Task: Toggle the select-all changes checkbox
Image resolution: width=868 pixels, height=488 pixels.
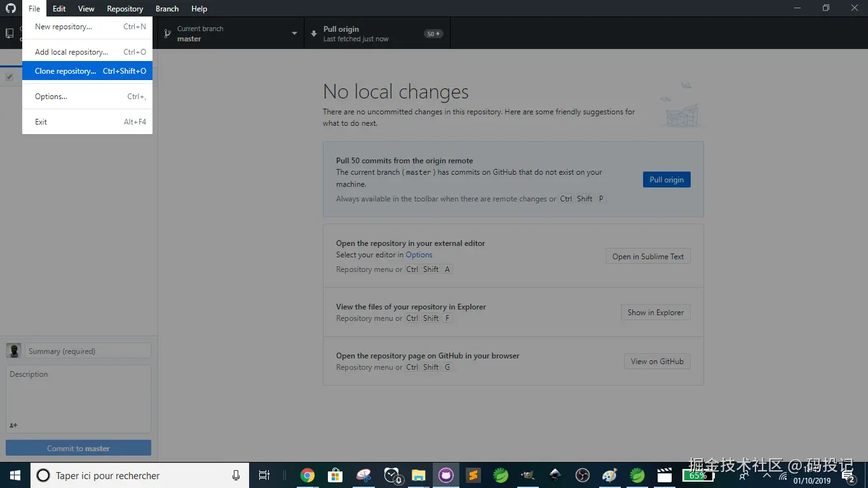Action: 10,77
